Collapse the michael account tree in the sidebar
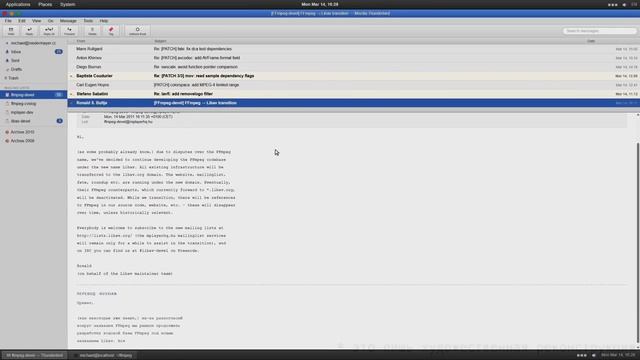The height and width of the screenshot is (360, 640). click(x=7, y=43)
